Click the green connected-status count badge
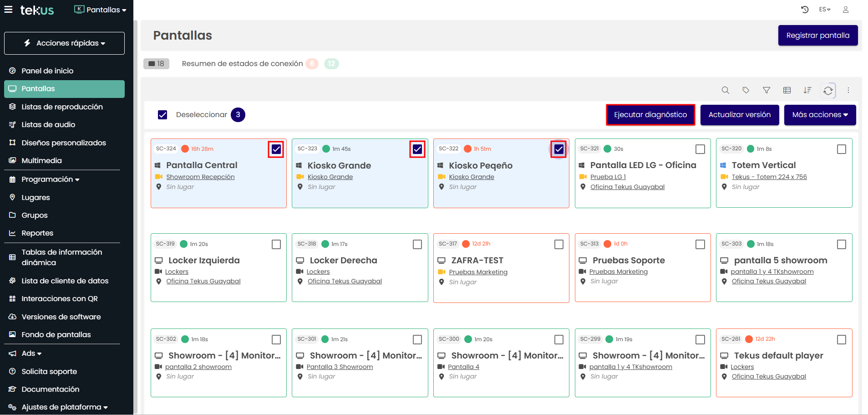The height and width of the screenshot is (415, 868). coord(331,64)
